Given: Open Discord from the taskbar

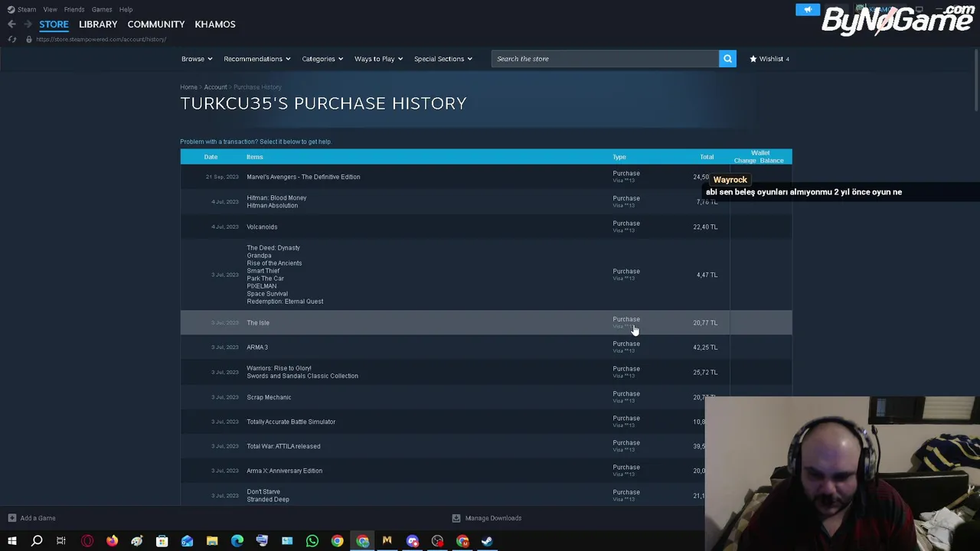Looking at the screenshot, I should tap(413, 541).
